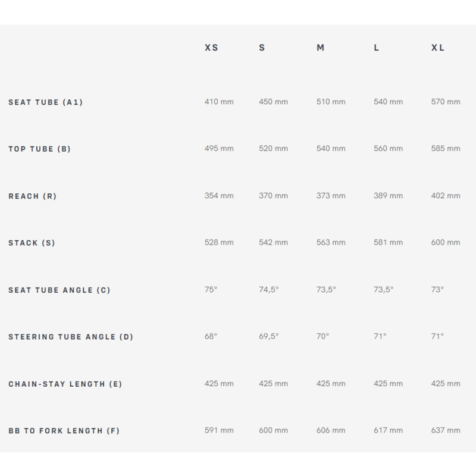
Task: Click the L size column header
Action: click(377, 48)
